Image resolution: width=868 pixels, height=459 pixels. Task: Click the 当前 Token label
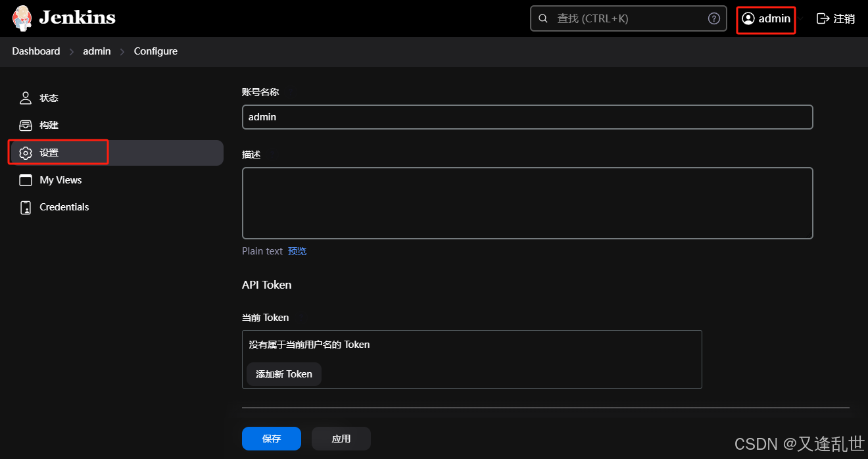click(266, 318)
